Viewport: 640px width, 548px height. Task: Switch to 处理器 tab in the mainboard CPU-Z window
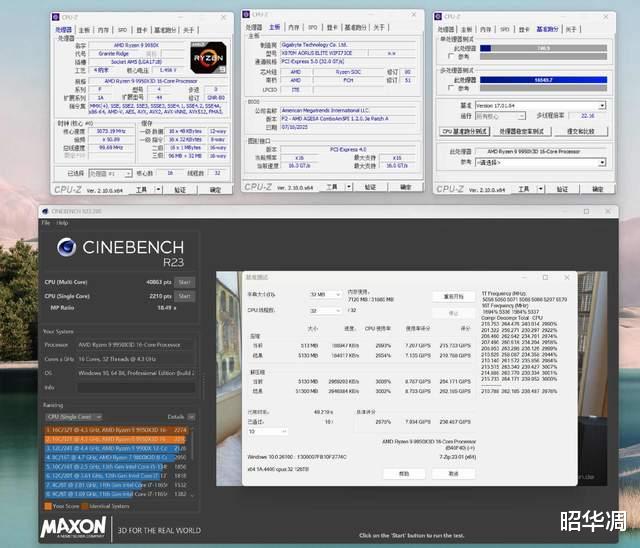click(253, 27)
